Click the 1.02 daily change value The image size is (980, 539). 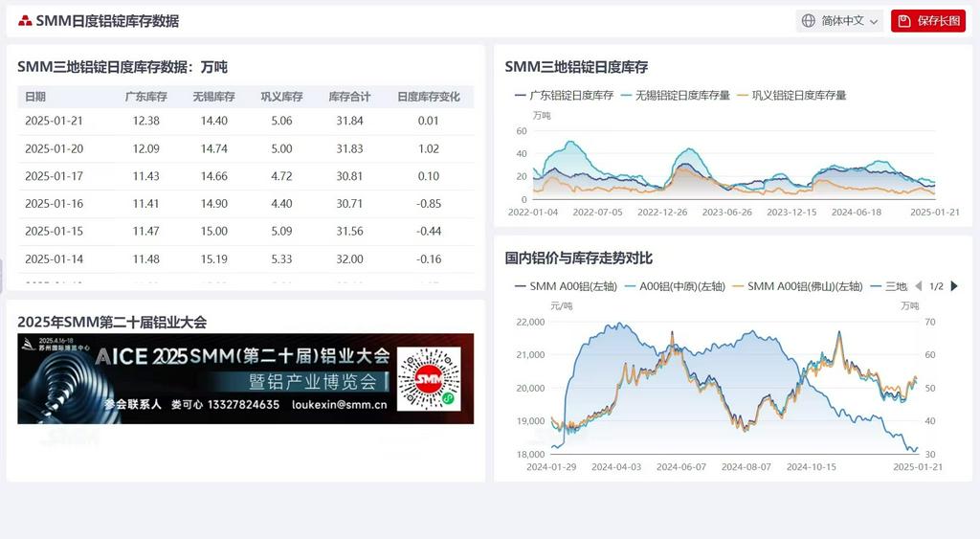429,148
